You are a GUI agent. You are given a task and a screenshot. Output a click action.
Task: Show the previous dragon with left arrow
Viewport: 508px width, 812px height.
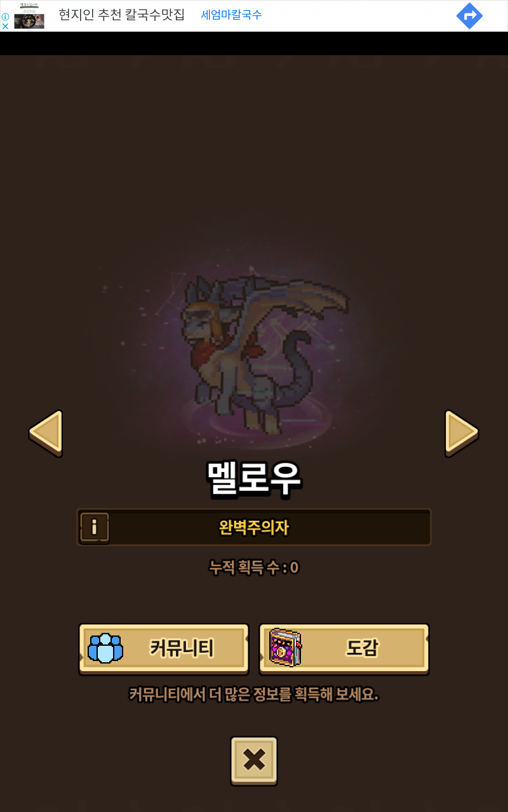pyautogui.click(x=46, y=433)
